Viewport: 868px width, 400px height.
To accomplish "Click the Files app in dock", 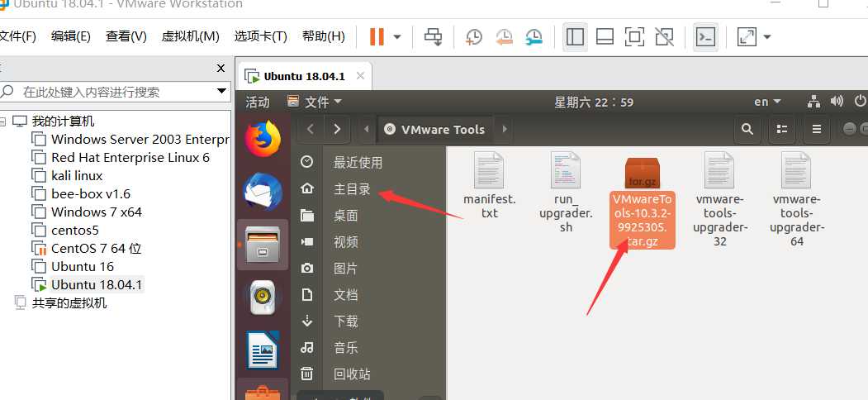I will pos(263,245).
